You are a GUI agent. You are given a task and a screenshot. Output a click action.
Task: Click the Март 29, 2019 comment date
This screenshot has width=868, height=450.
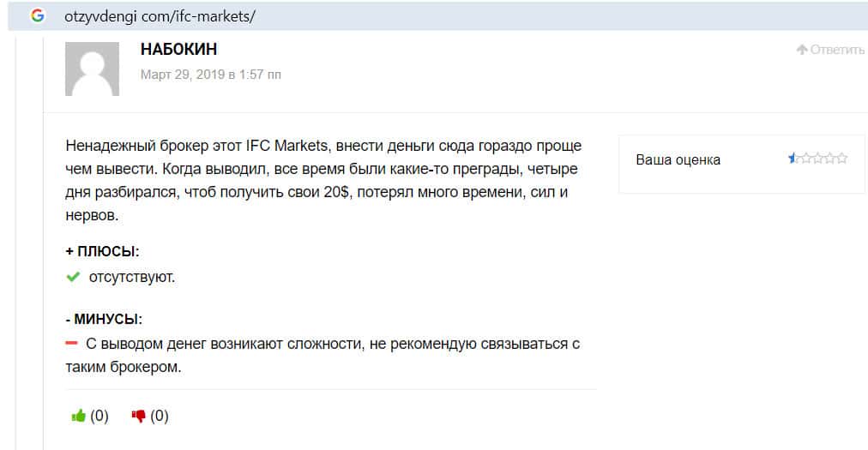pyautogui.click(x=210, y=75)
